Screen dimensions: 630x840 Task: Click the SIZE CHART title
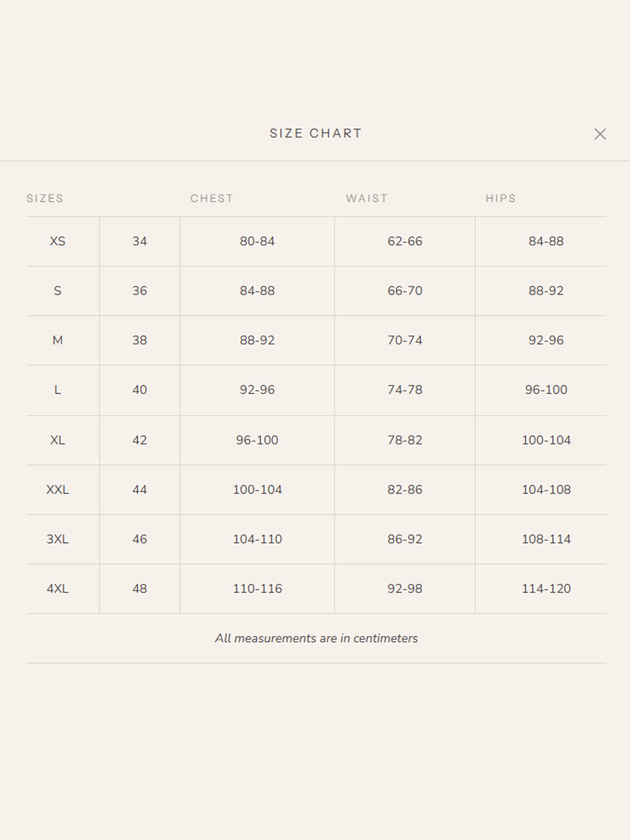[315, 134]
